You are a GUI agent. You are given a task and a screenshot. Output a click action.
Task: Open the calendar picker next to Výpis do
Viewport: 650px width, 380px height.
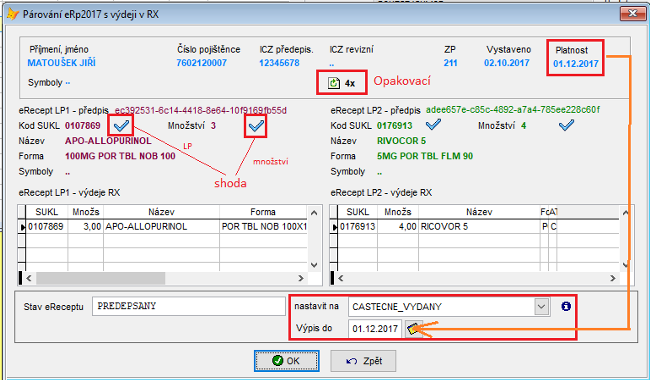coord(413,329)
